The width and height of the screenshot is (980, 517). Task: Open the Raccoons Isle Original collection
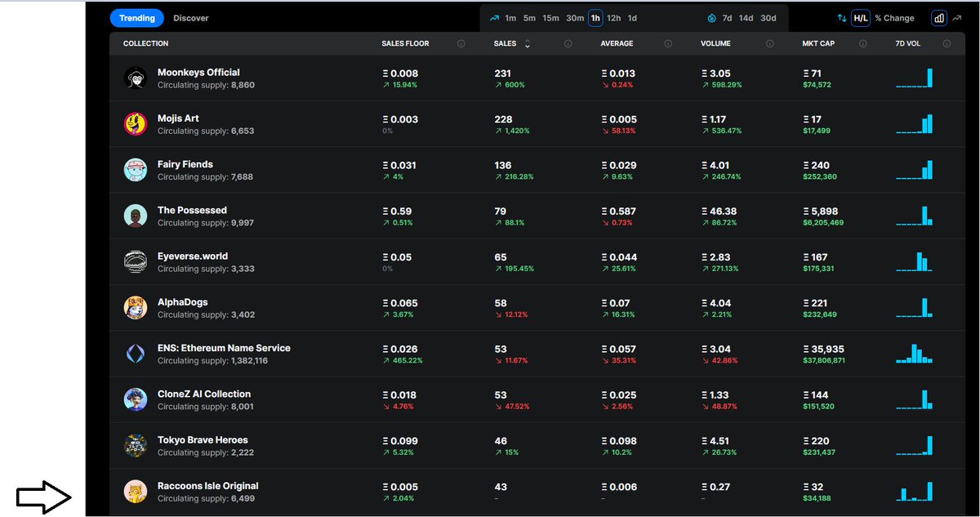click(208, 486)
